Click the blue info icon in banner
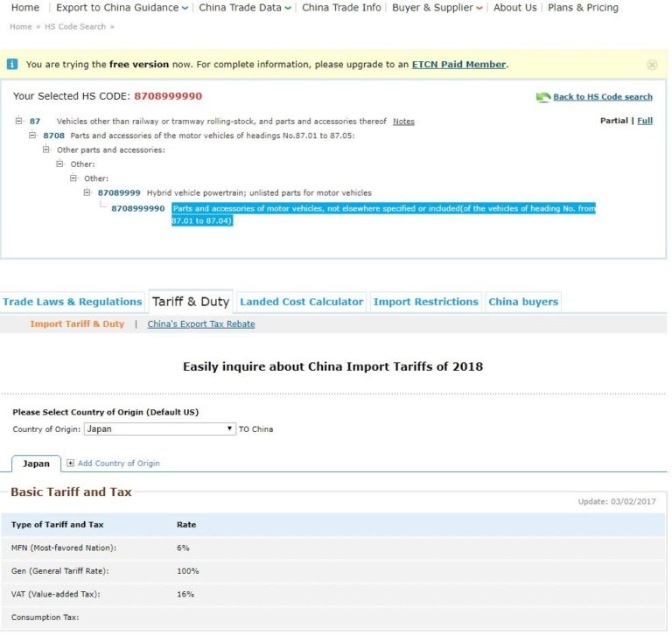 coord(12,65)
